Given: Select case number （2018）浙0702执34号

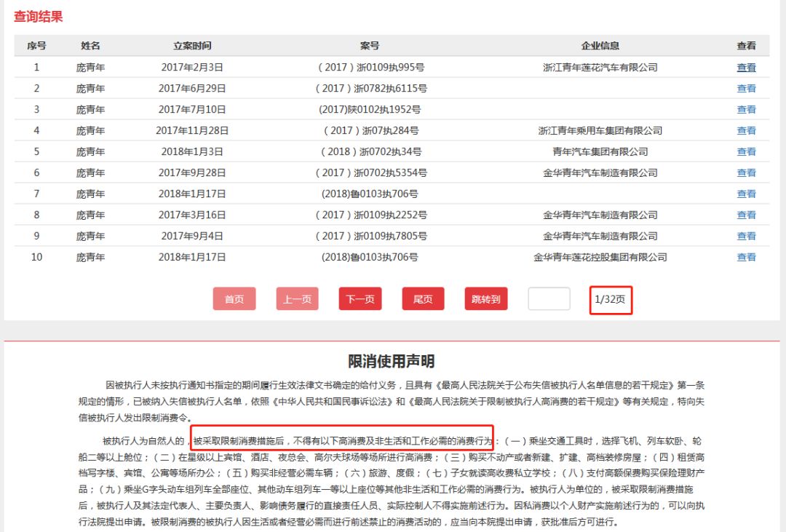Looking at the screenshot, I should click(x=371, y=151).
